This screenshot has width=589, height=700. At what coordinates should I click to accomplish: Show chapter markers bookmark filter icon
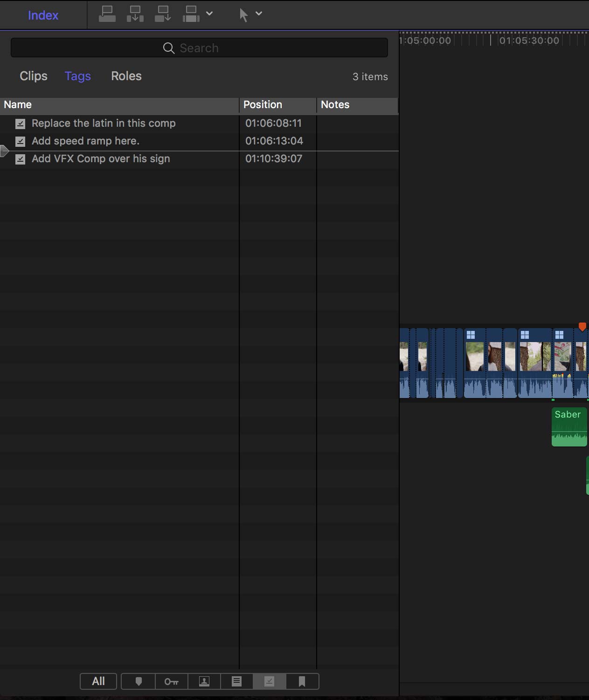coord(302,681)
